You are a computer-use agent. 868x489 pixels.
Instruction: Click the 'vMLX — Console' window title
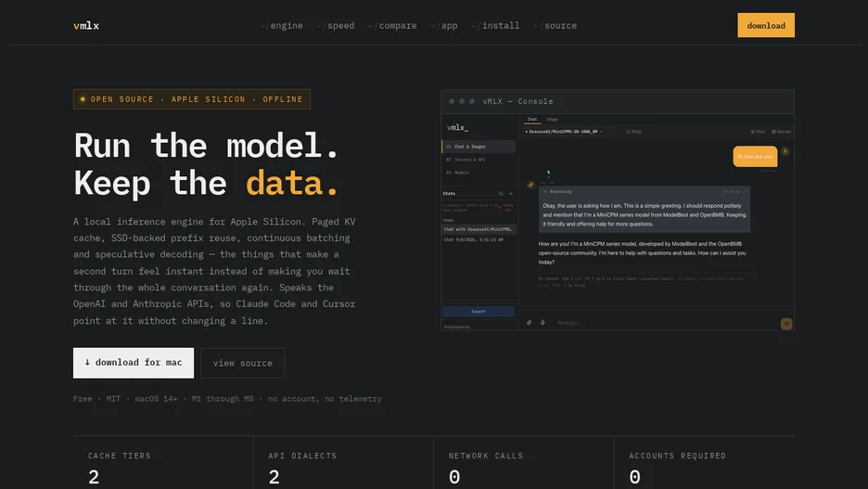coord(517,101)
